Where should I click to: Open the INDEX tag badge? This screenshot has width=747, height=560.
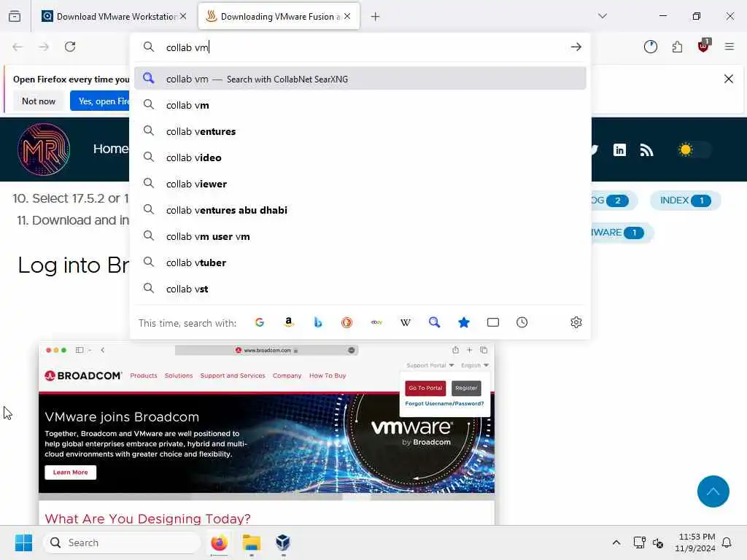coord(685,201)
